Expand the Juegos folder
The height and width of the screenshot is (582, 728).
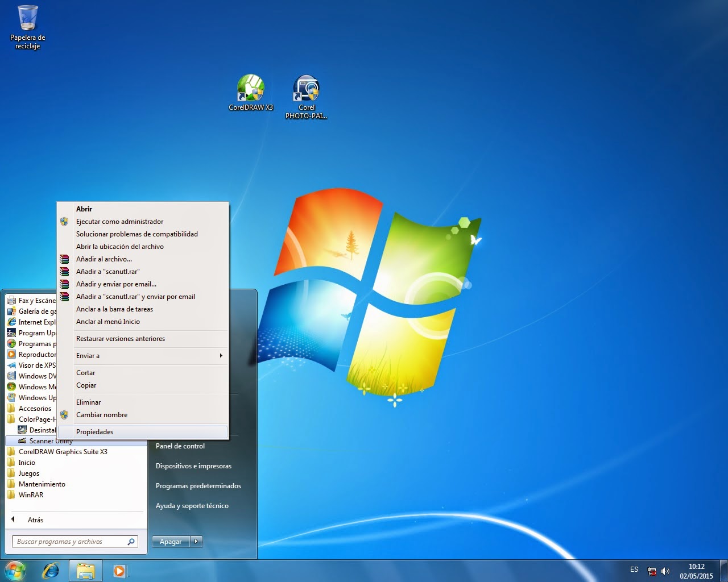tap(23, 473)
